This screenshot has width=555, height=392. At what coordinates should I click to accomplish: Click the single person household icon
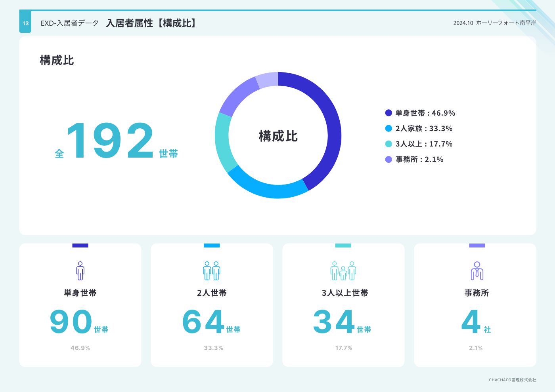click(80, 271)
